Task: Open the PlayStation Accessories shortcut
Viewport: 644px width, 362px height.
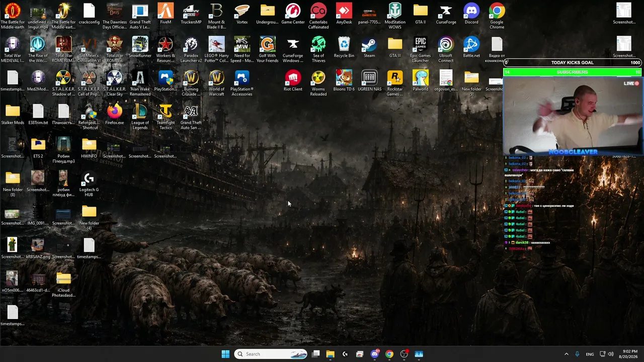Action: tap(242, 83)
